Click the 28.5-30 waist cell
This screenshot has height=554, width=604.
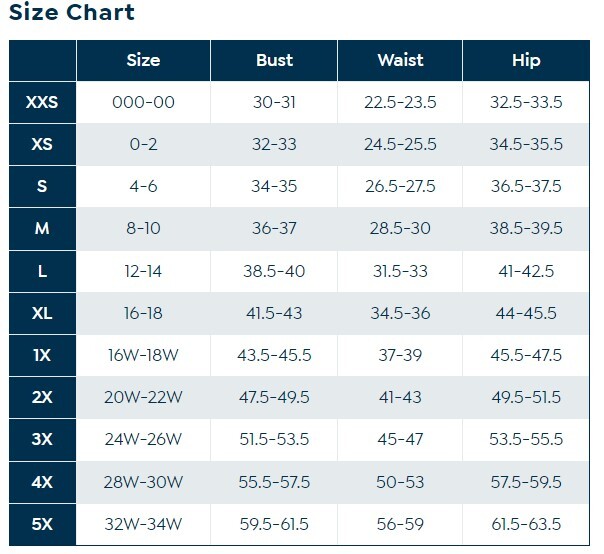pyautogui.click(x=400, y=229)
